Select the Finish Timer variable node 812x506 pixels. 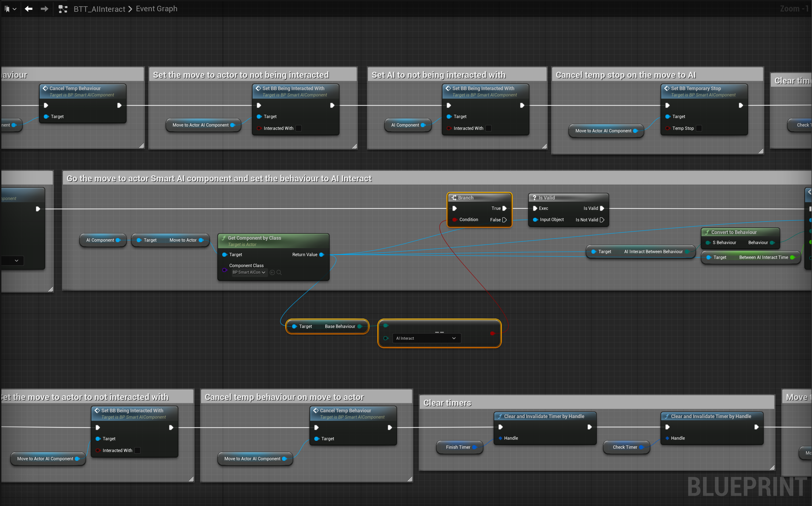(x=458, y=447)
